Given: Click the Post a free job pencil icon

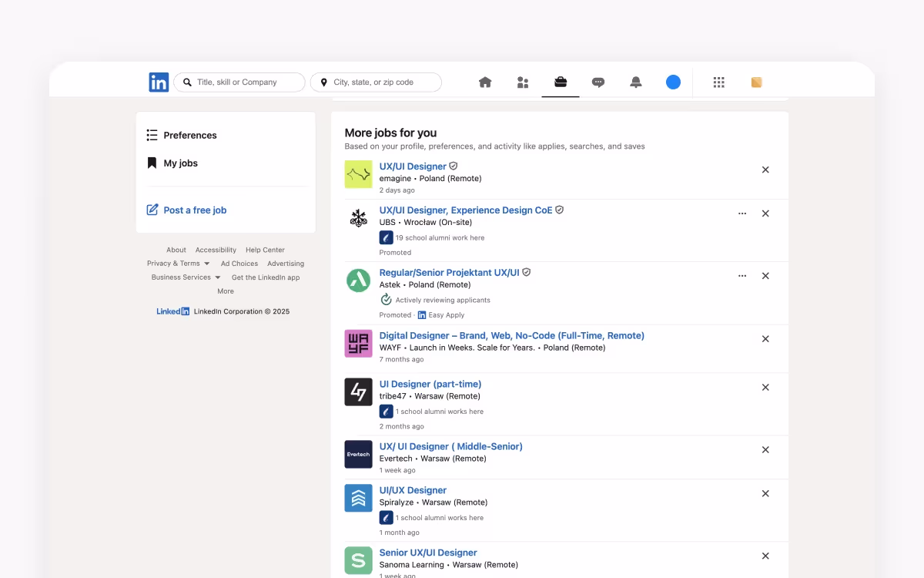Looking at the screenshot, I should coord(152,210).
